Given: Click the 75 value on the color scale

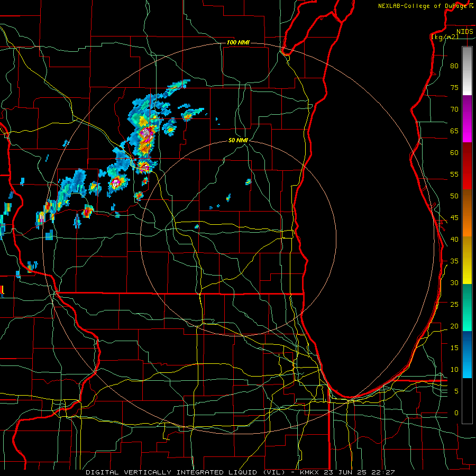Looking at the screenshot, I should click(454, 88).
